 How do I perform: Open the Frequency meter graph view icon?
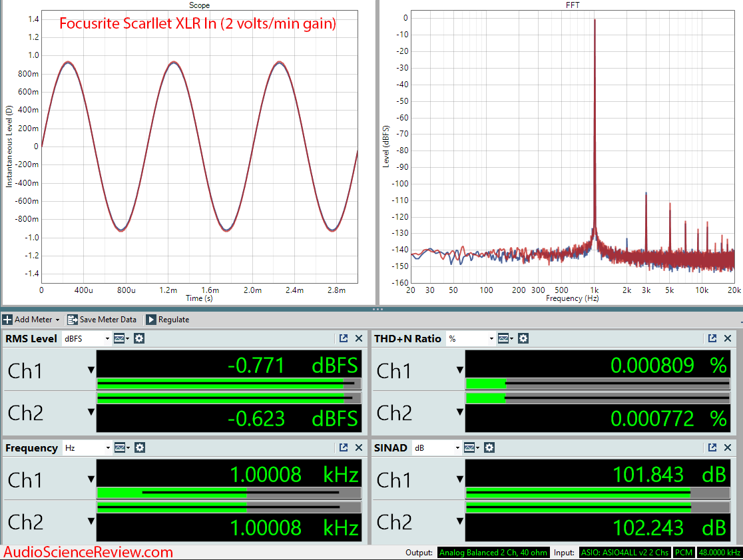click(122, 447)
